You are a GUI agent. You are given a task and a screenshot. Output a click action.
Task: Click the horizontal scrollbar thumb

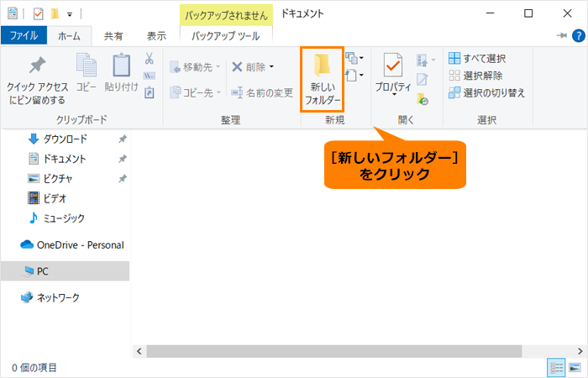(334, 351)
